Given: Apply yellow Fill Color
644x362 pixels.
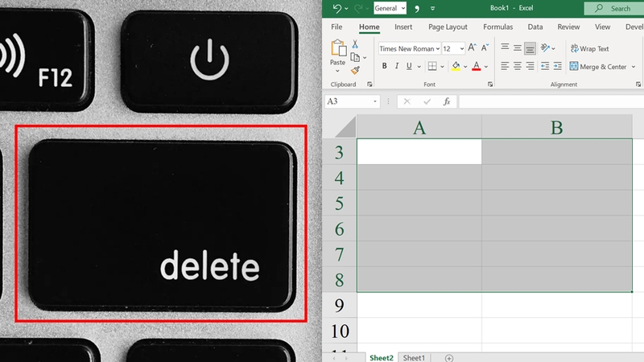Looking at the screenshot, I should point(456,66).
